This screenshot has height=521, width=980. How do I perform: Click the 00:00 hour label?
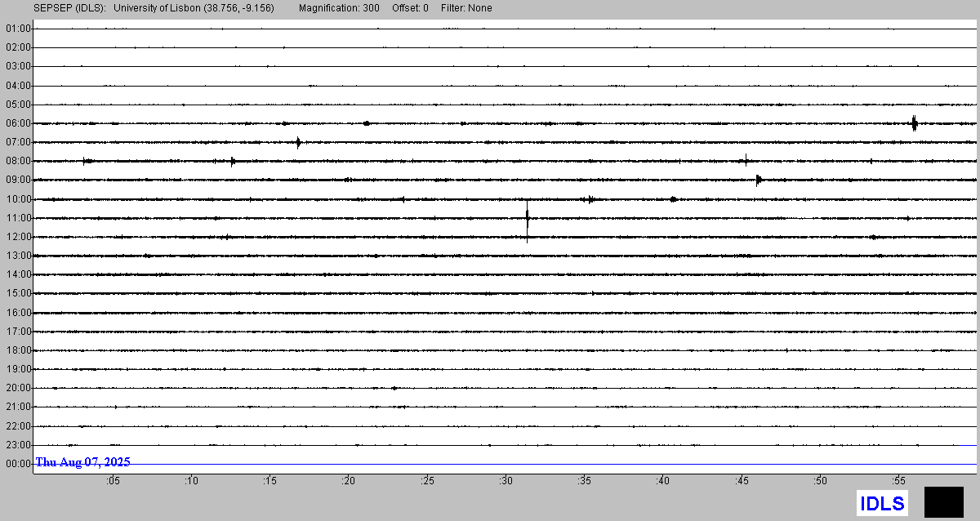[17, 464]
